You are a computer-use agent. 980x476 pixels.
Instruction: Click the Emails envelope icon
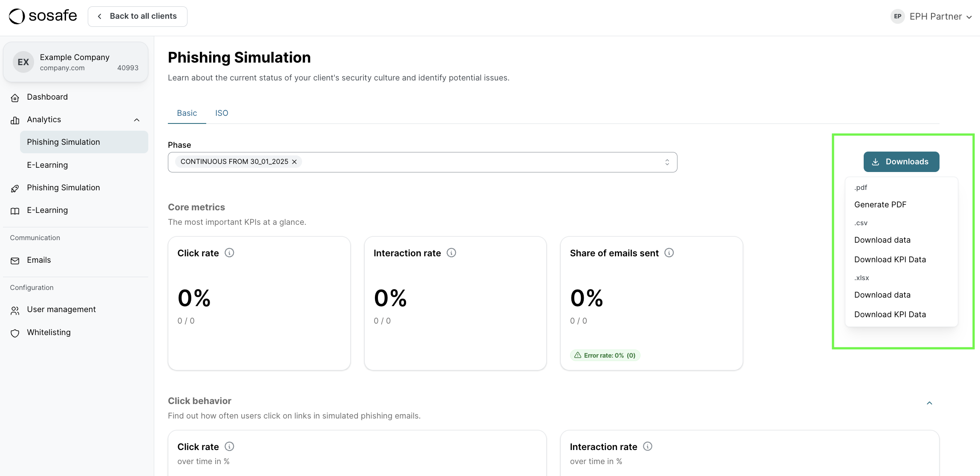tap(15, 261)
